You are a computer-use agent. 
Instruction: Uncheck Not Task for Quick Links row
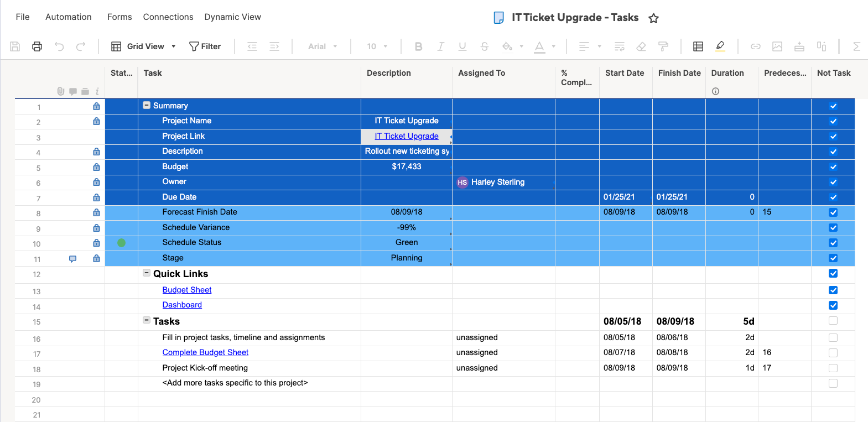833,273
